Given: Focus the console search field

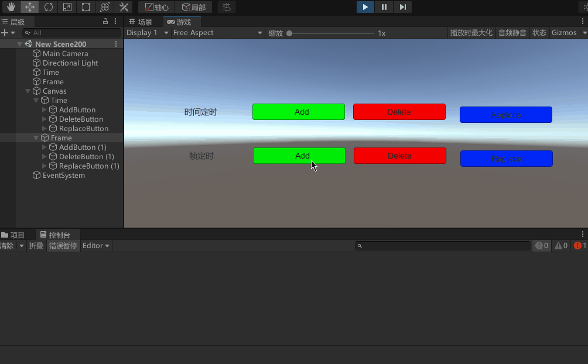Looking at the screenshot, I should pos(443,246).
